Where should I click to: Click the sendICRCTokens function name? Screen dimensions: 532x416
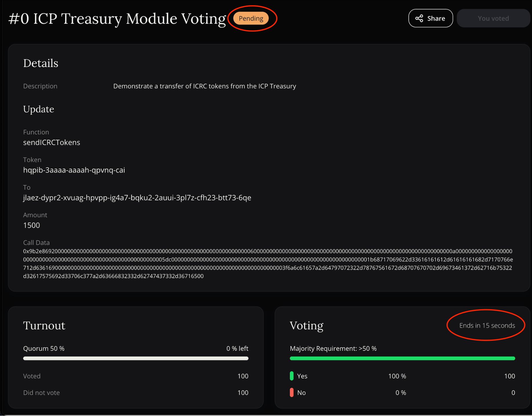(x=52, y=142)
